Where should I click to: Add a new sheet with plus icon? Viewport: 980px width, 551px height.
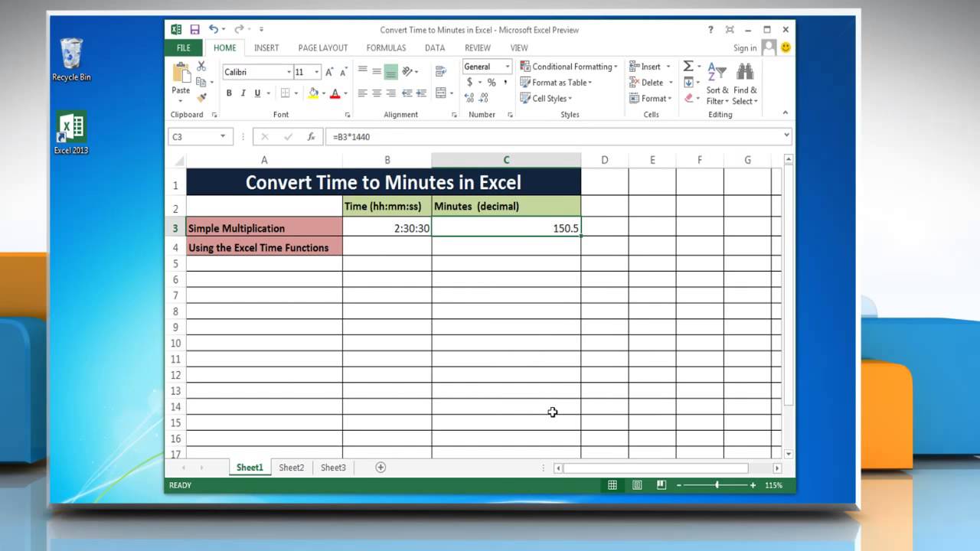click(x=381, y=468)
